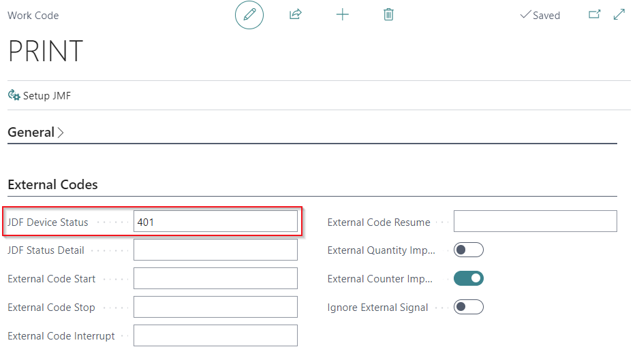637x364 pixels.
Task: Click the External Code Resume input
Action: pyautogui.click(x=535, y=221)
